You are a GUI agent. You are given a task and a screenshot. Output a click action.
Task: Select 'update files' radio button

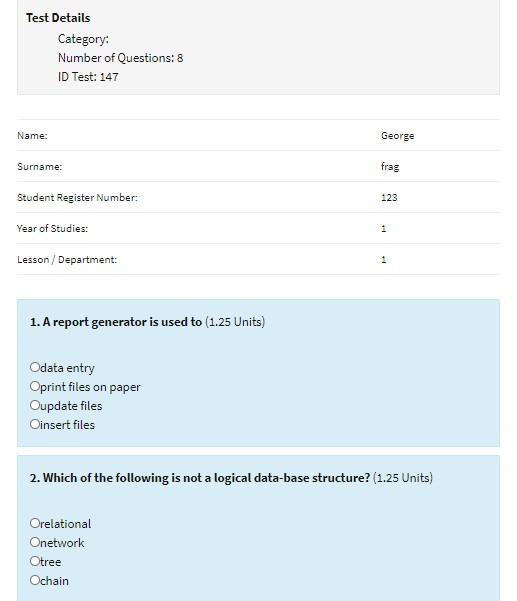click(x=35, y=405)
